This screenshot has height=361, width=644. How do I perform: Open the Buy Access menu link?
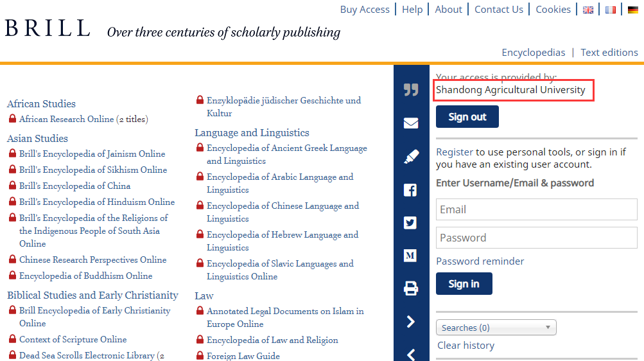pyautogui.click(x=365, y=10)
